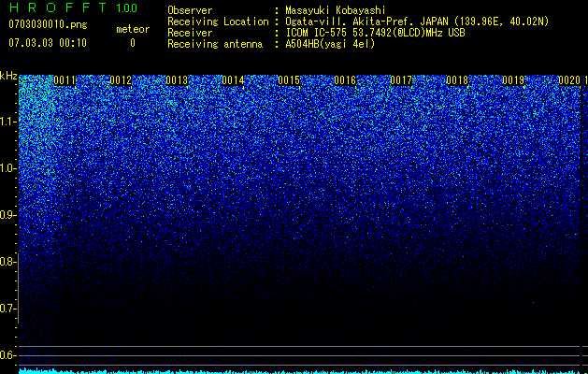Select antenna value A504HB(yagi 4el)
The width and height of the screenshot is (588, 374).
point(330,44)
